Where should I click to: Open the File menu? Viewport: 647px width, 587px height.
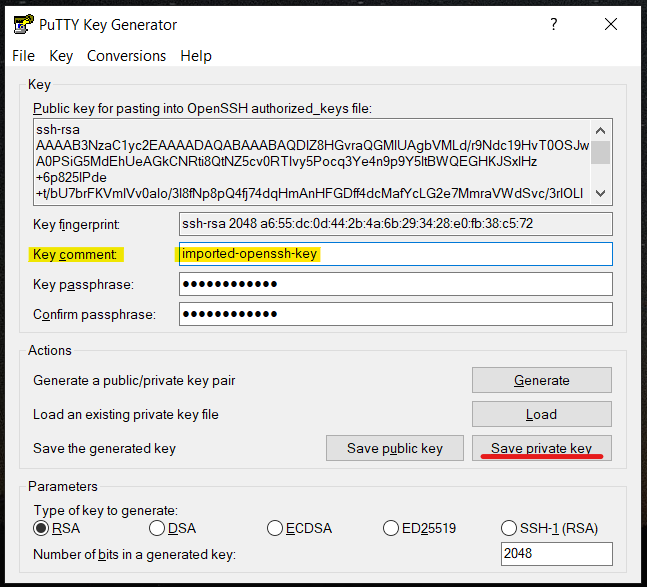[23, 56]
